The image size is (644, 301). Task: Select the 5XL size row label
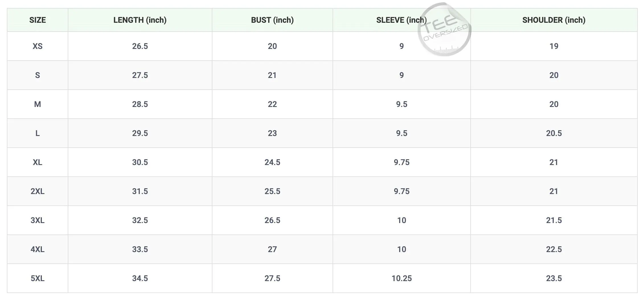(x=37, y=278)
